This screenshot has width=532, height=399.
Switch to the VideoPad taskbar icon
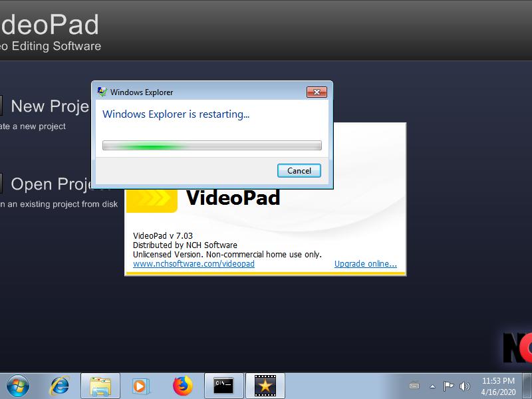[265, 386]
